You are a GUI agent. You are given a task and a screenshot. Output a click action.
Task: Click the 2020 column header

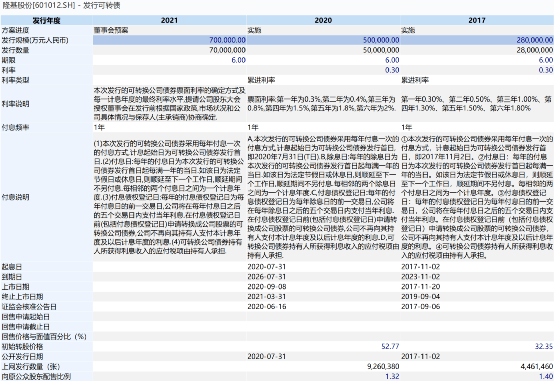tap(323, 20)
